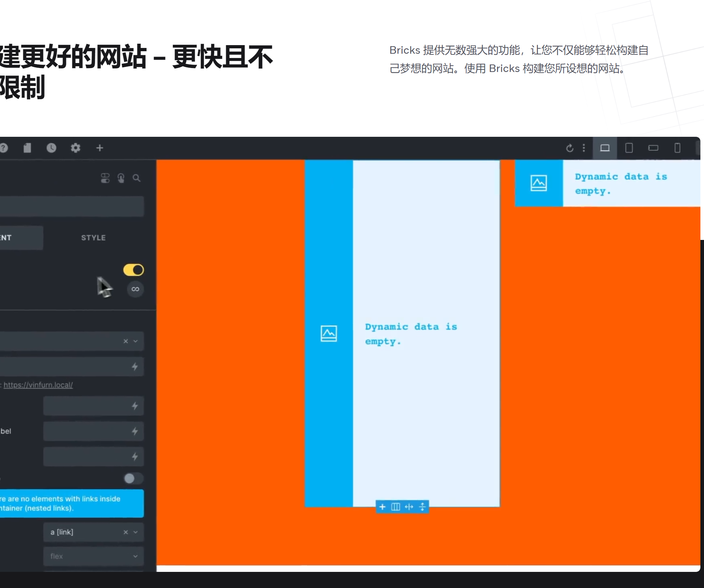Reload the canvas preview with refresh icon

570,148
